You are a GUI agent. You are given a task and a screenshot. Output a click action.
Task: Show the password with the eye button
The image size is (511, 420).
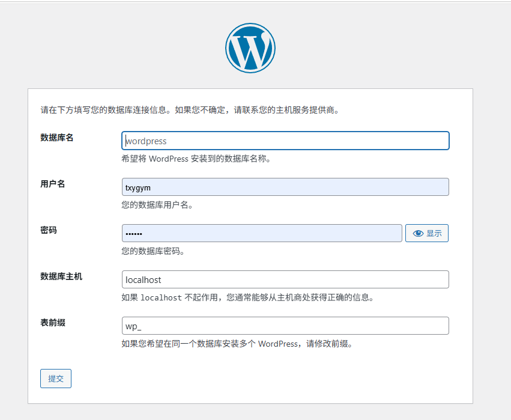pos(427,233)
